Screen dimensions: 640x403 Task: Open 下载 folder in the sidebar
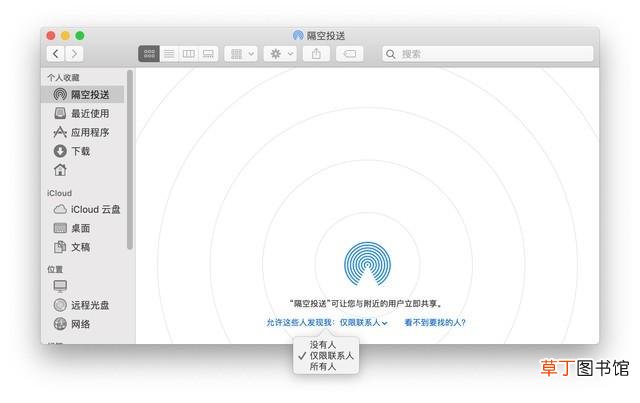point(82,151)
